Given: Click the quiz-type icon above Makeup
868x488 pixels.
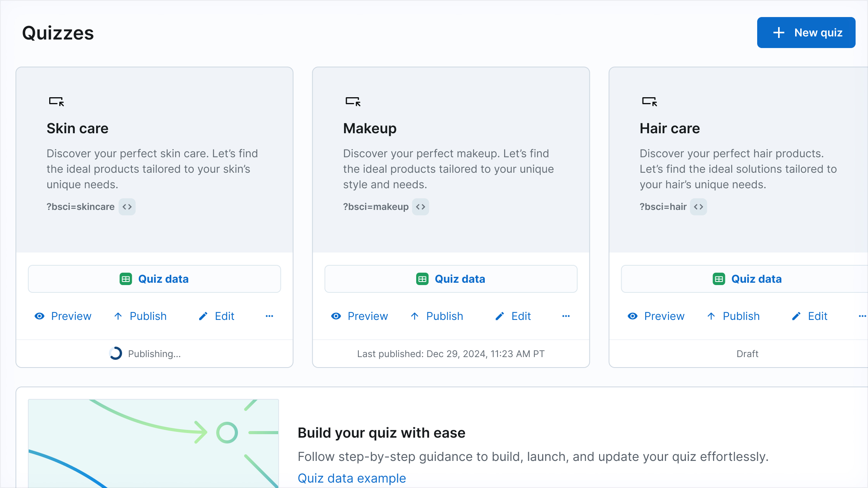Looking at the screenshot, I should click(353, 101).
